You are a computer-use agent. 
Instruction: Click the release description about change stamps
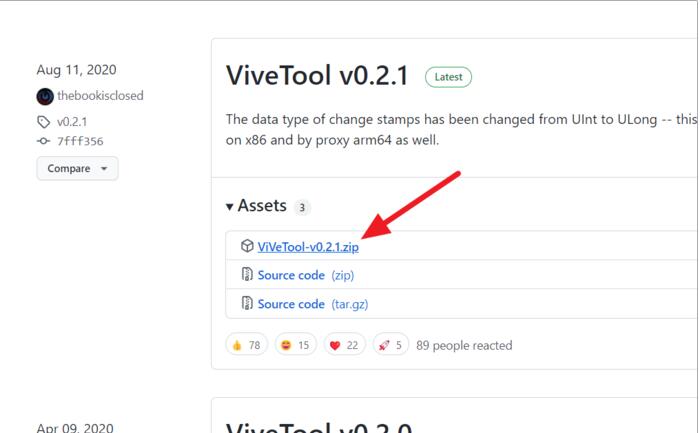coord(462,129)
